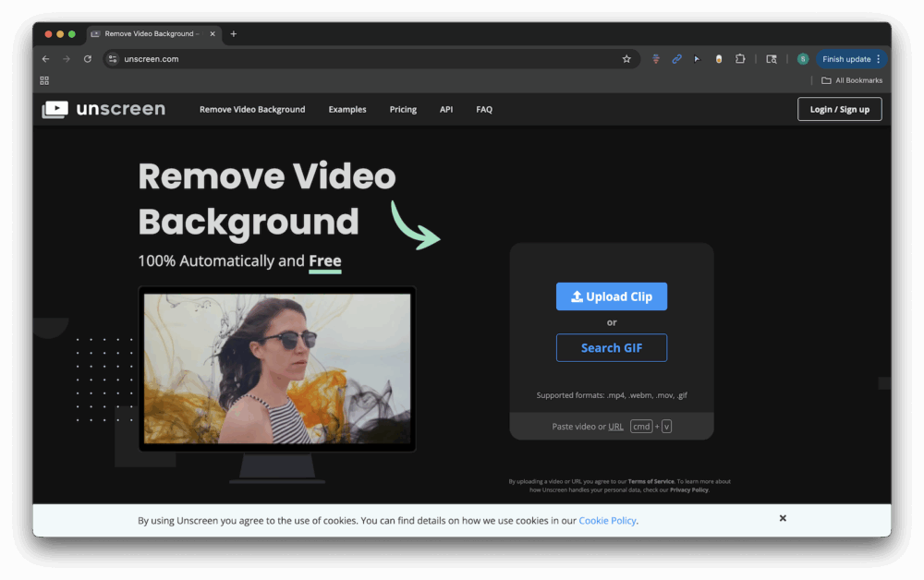924x580 pixels.
Task: Click the site information icon in address bar
Action: click(113, 59)
